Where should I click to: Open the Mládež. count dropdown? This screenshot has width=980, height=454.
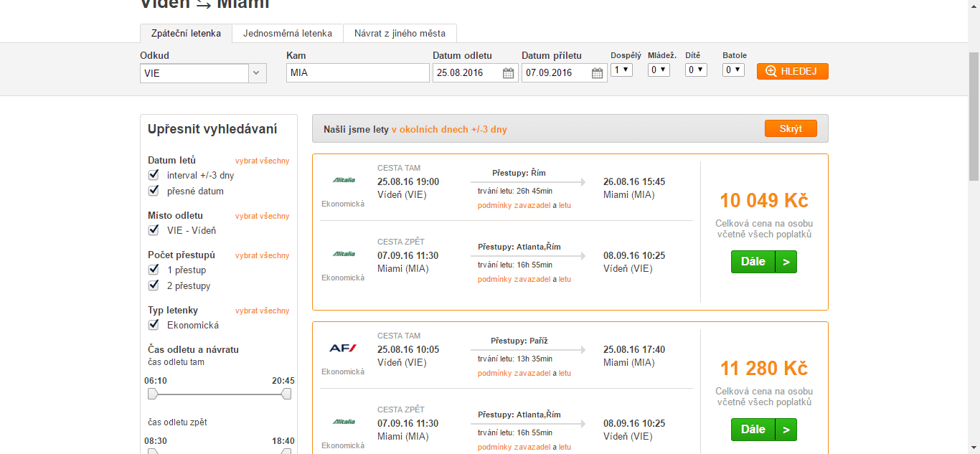659,70
